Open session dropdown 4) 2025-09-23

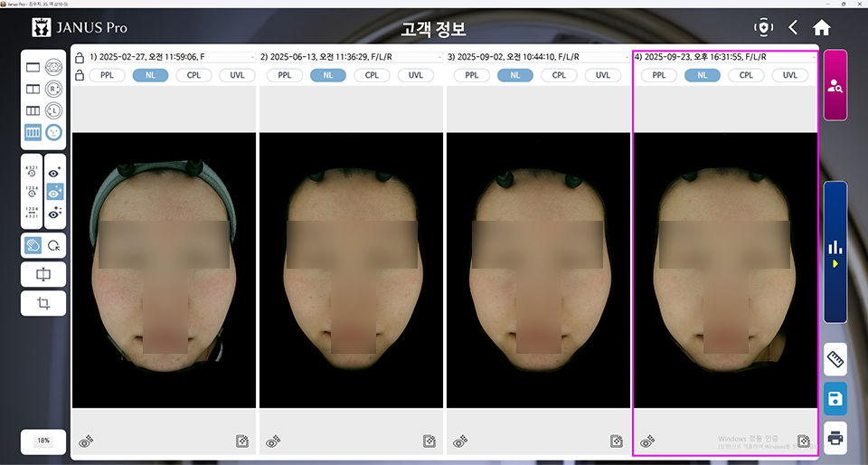[x=725, y=57]
